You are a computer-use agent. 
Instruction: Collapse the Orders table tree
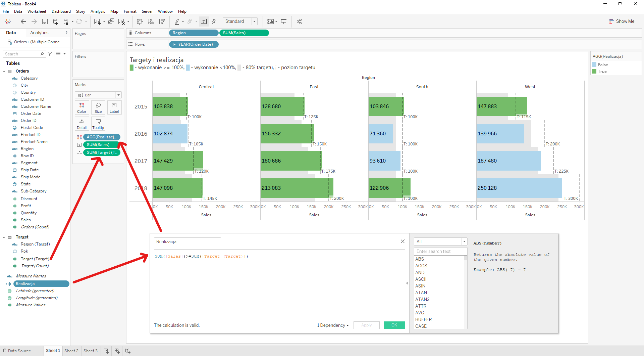point(4,71)
